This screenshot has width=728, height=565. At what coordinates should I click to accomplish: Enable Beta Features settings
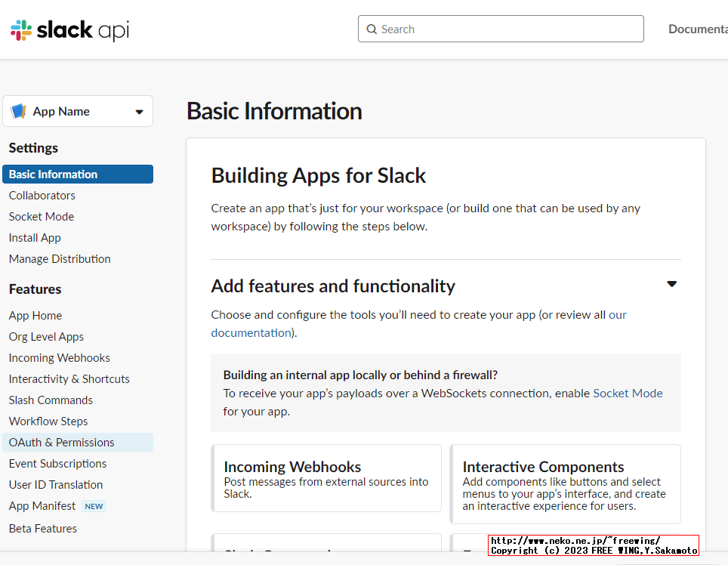(42, 528)
